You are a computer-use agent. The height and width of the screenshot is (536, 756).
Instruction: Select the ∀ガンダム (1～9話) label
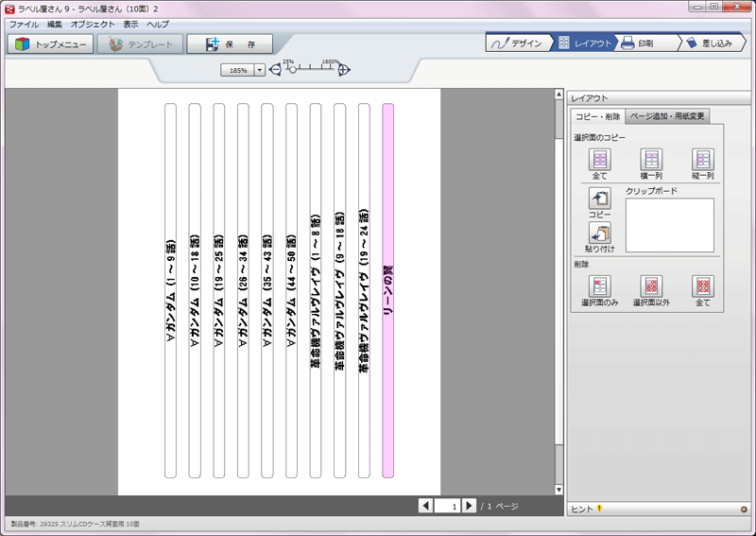coord(171,290)
